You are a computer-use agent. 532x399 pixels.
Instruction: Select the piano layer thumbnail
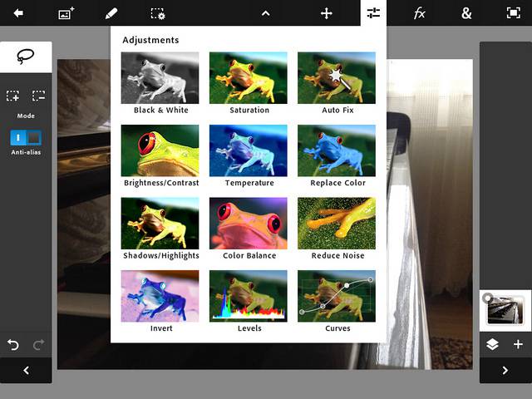coord(505,311)
